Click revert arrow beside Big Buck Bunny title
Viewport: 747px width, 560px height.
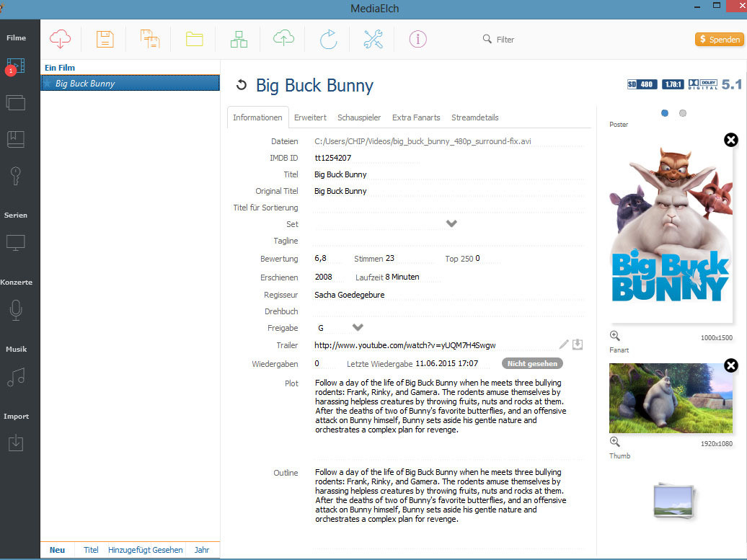pos(242,85)
